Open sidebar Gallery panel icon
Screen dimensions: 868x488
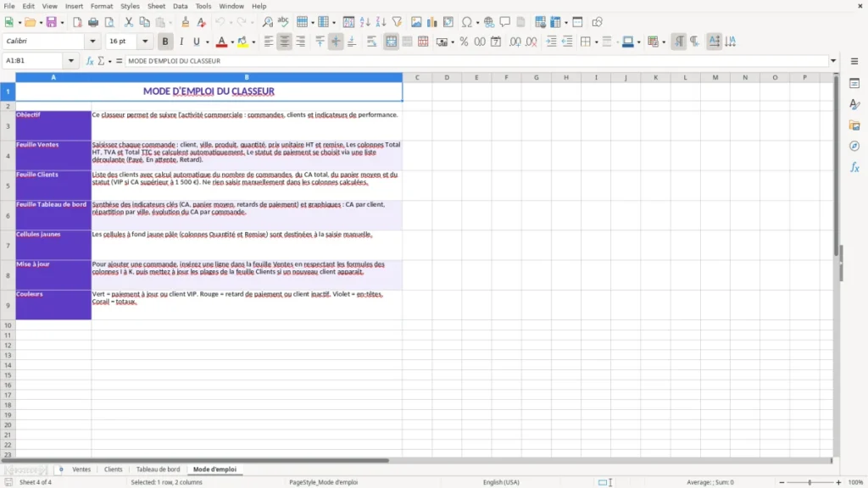point(854,125)
